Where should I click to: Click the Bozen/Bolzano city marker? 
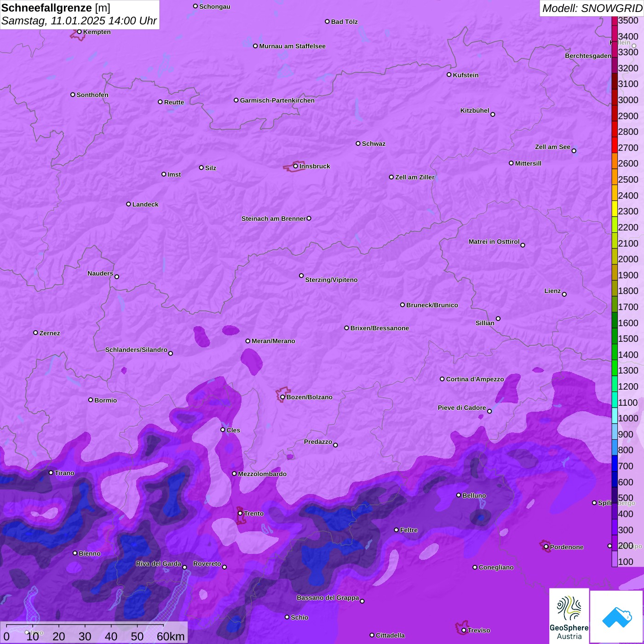[x=283, y=397]
